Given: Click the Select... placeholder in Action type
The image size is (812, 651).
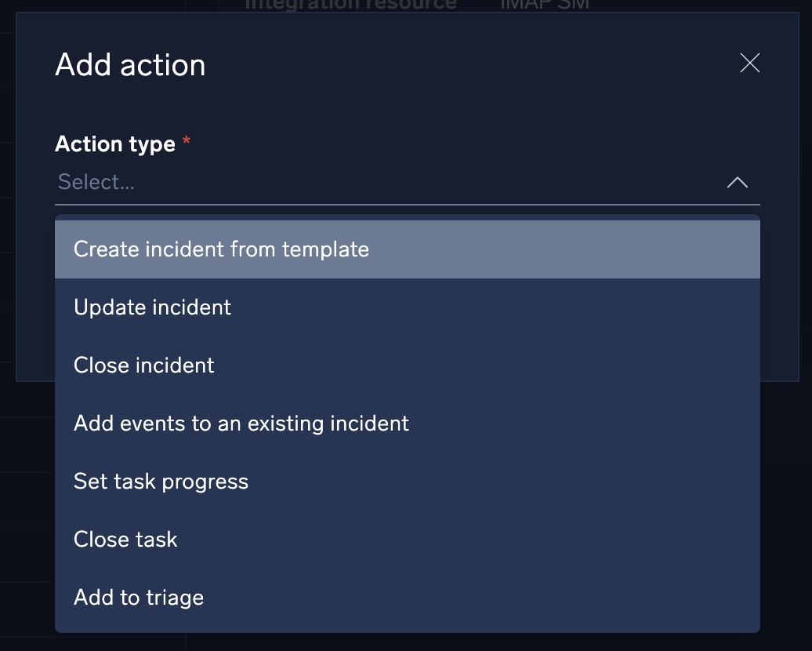Looking at the screenshot, I should click(x=96, y=182).
